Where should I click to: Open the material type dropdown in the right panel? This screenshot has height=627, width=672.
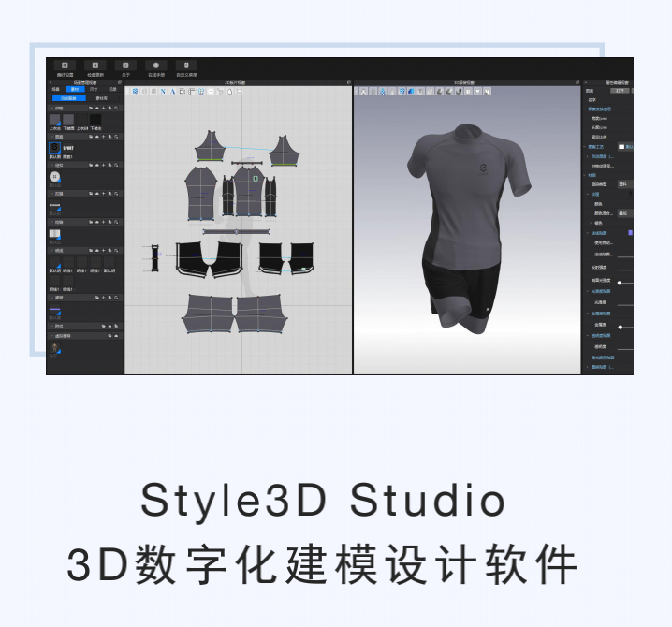point(625,184)
